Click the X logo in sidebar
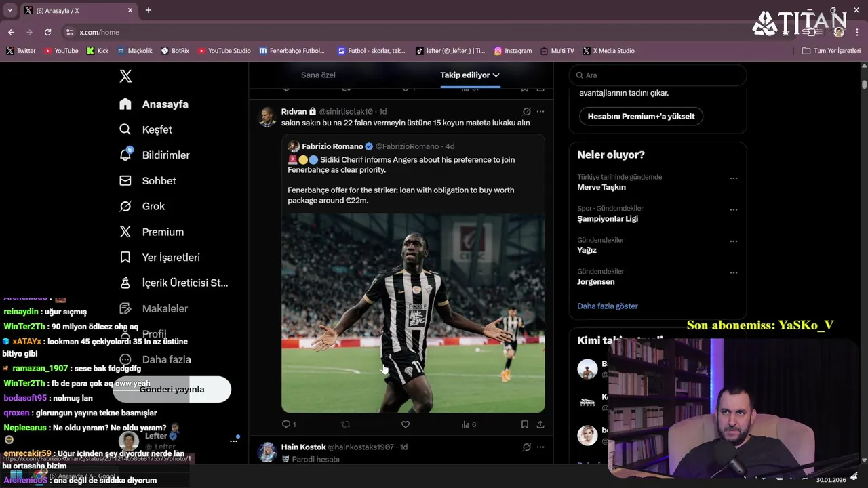 click(125, 76)
